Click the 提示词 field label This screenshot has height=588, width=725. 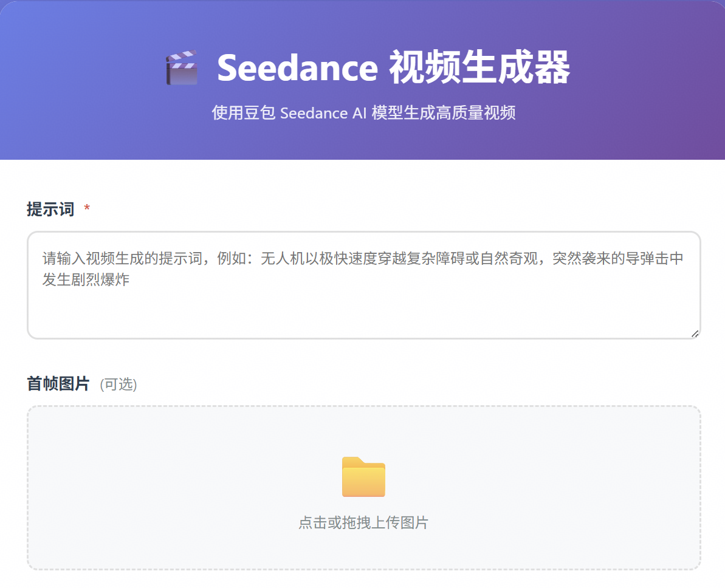pyautogui.click(x=50, y=210)
